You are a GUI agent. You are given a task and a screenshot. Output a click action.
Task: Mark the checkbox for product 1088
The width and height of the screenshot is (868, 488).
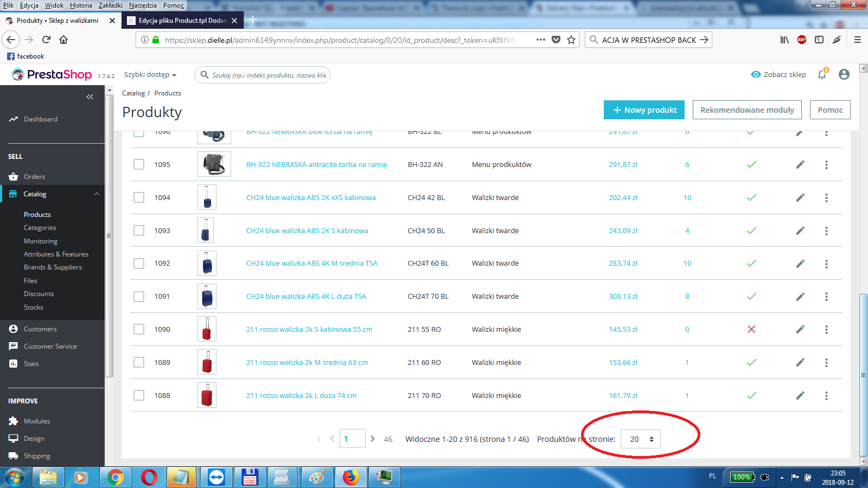click(x=139, y=395)
